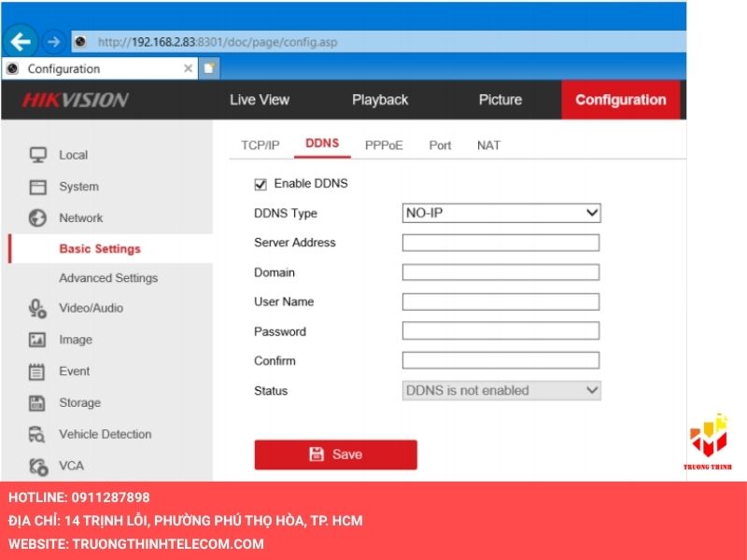The width and height of the screenshot is (747, 560).
Task: Click the Confirm password input field
Action: click(500, 360)
